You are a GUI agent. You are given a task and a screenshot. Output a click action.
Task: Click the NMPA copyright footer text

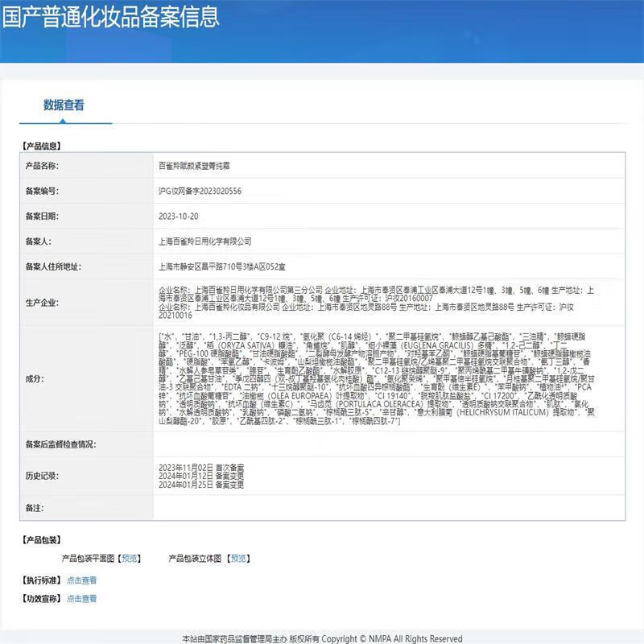point(323,638)
